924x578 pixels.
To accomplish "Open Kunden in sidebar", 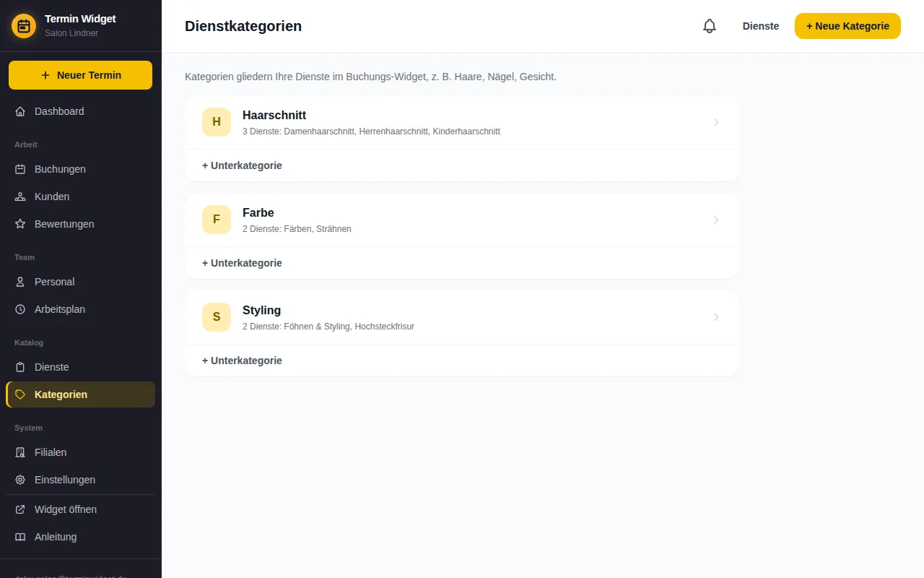I will tap(80, 197).
